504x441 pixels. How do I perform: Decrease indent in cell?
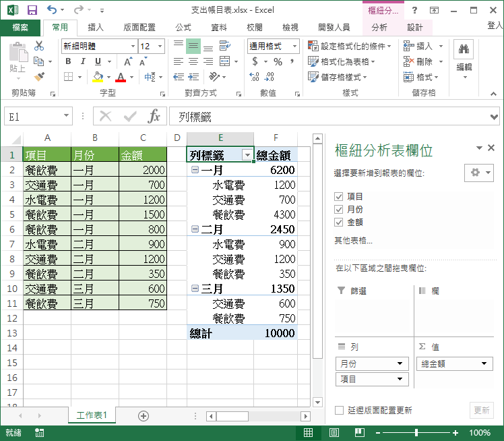[x=179, y=77]
